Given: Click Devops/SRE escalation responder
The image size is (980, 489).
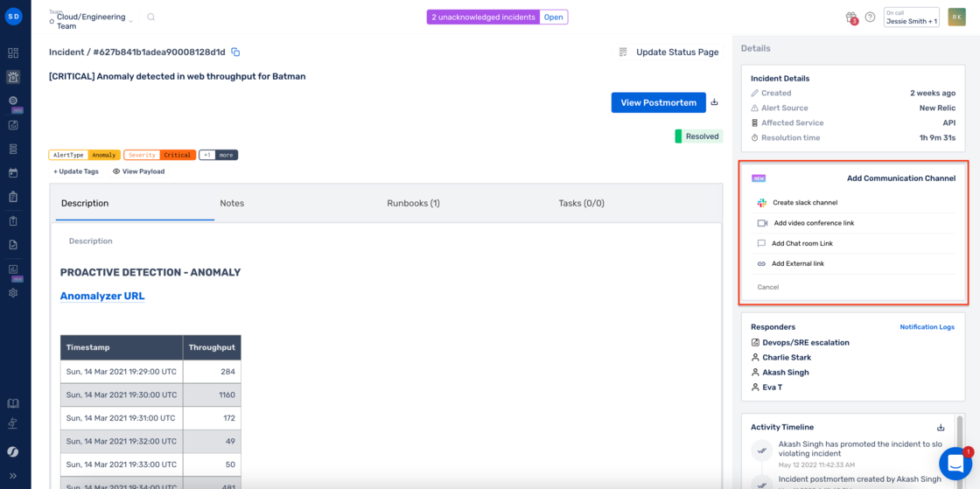Looking at the screenshot, I should coord(806,342).
